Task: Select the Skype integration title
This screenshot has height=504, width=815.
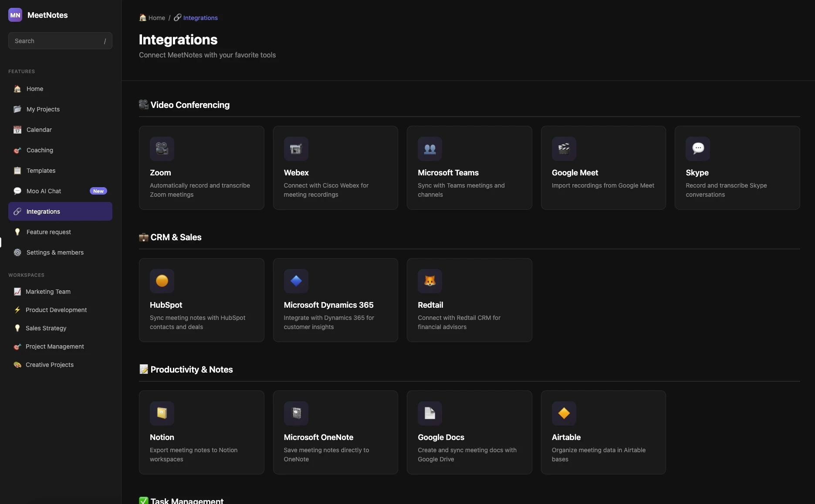Action: click(x=697, y=173)
